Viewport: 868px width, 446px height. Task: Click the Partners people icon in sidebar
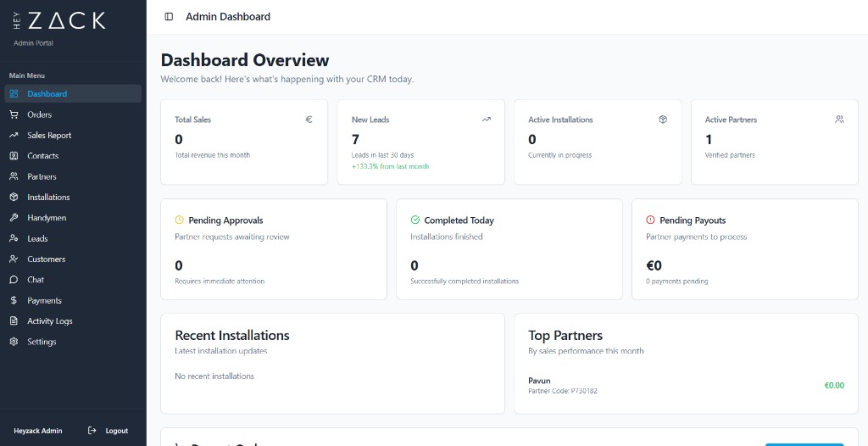tap(14, 176)
